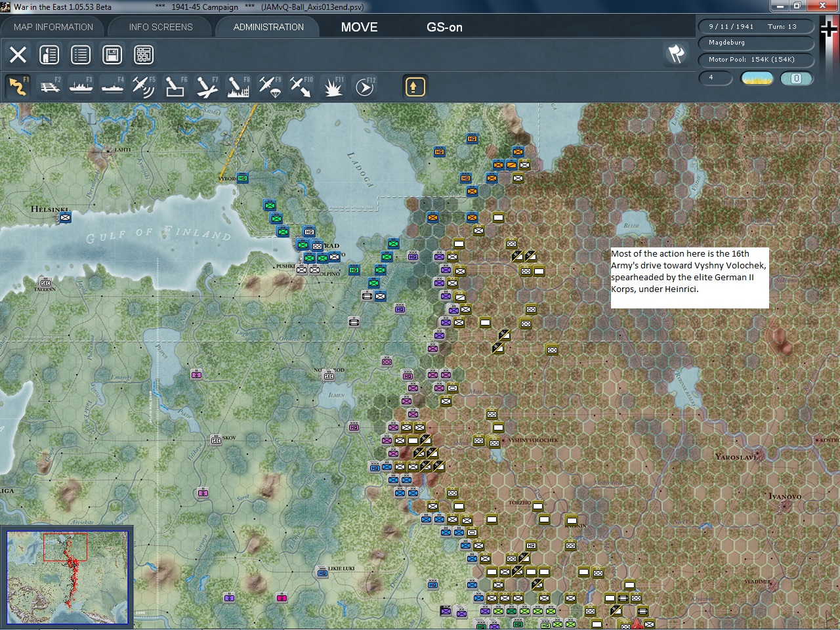Switch to the MAP INFORMATION tab
The image size is (840, 630).
coord(53,27)
